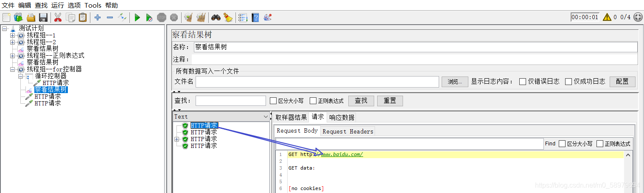Enable 正则表达式 next to 查找 field
The image size is (644, 193).
click(313, 101)
